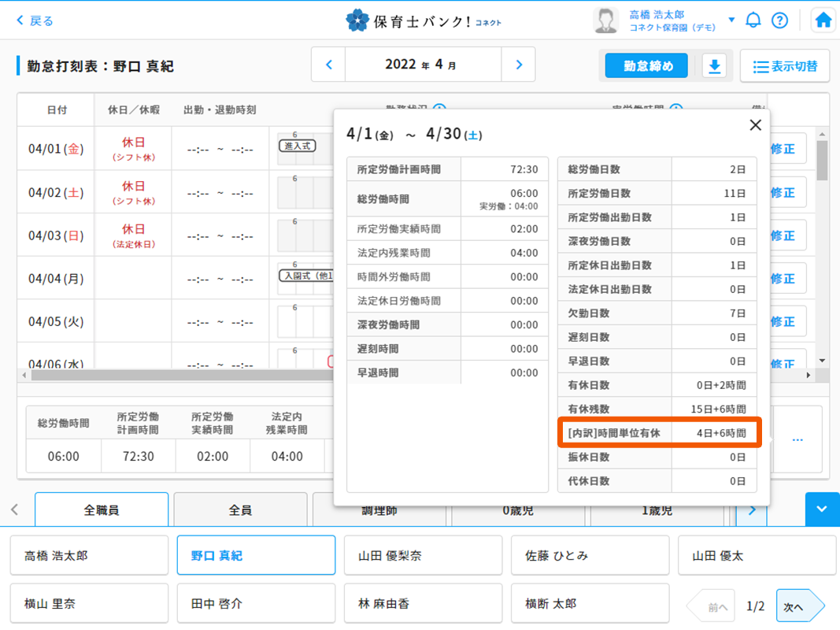Click the home icon button
The height and width of the screenshot is (630, 840).
click(823, 20)
